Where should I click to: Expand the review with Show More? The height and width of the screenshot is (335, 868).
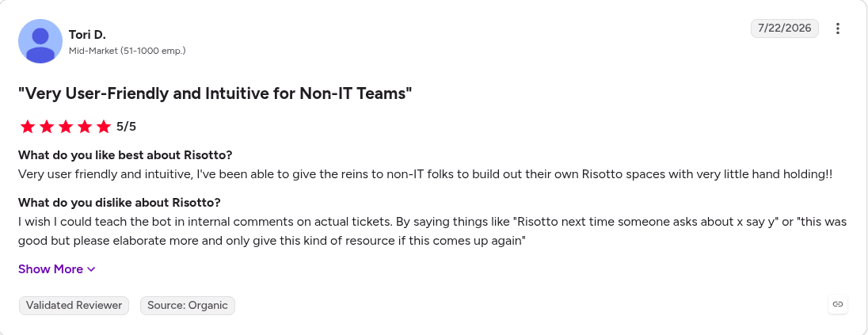click(x=57, y=269)
